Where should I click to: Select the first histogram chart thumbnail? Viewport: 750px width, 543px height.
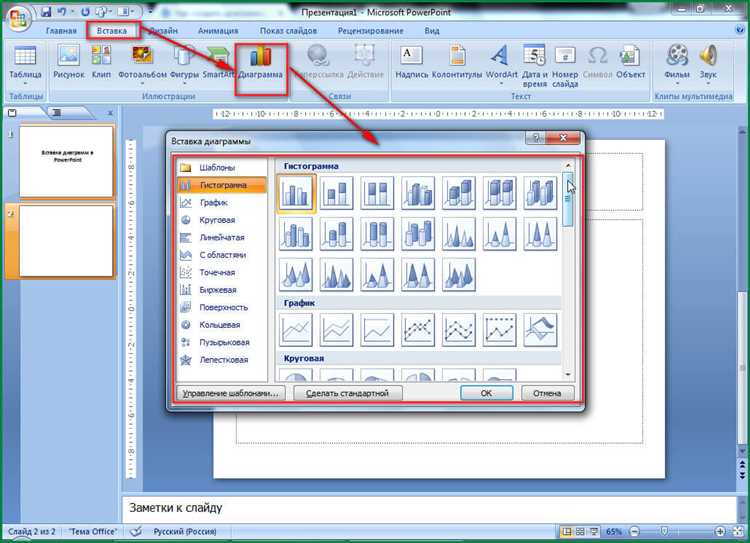[296, 193]
